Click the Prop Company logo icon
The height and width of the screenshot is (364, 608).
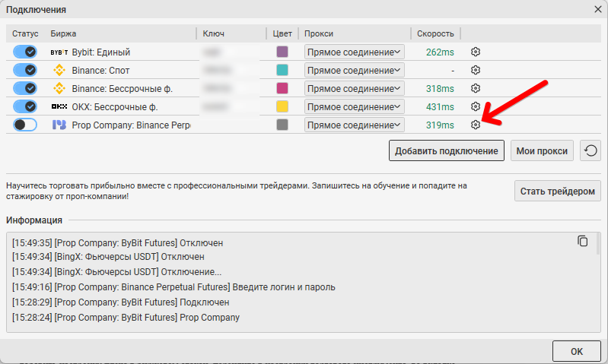click(59, 125)
